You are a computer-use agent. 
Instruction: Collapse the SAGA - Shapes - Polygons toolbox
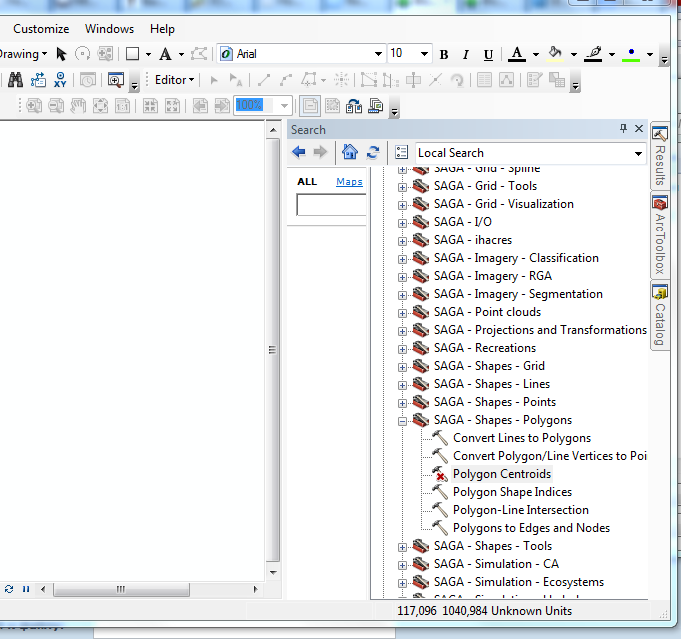tap(403, 420)
